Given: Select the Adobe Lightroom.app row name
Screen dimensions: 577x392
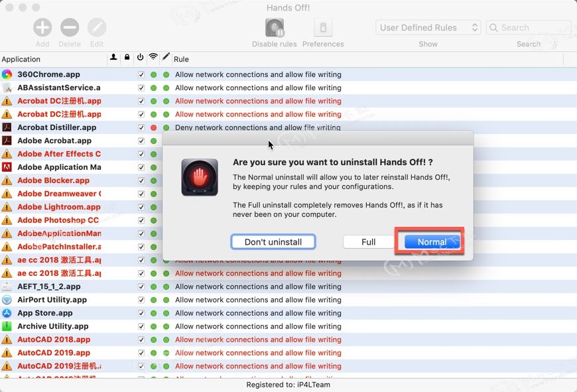Looking at the screenshot, I should (x=59, y=207).
